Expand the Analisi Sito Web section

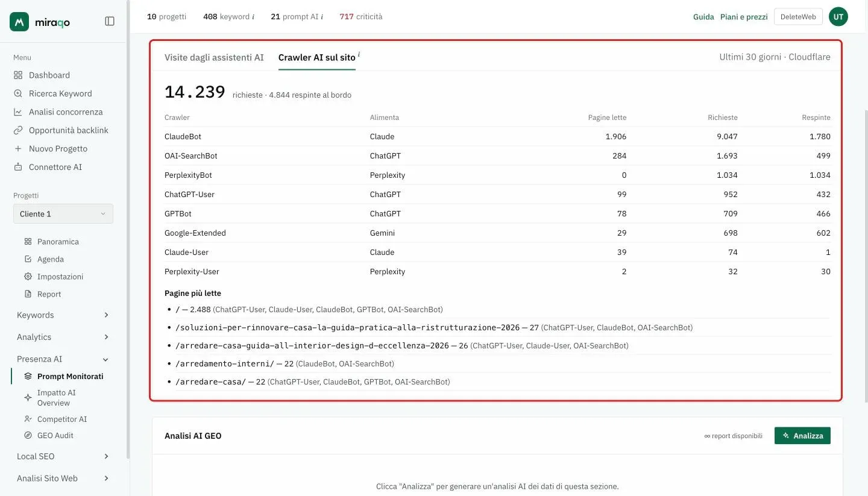63,479
